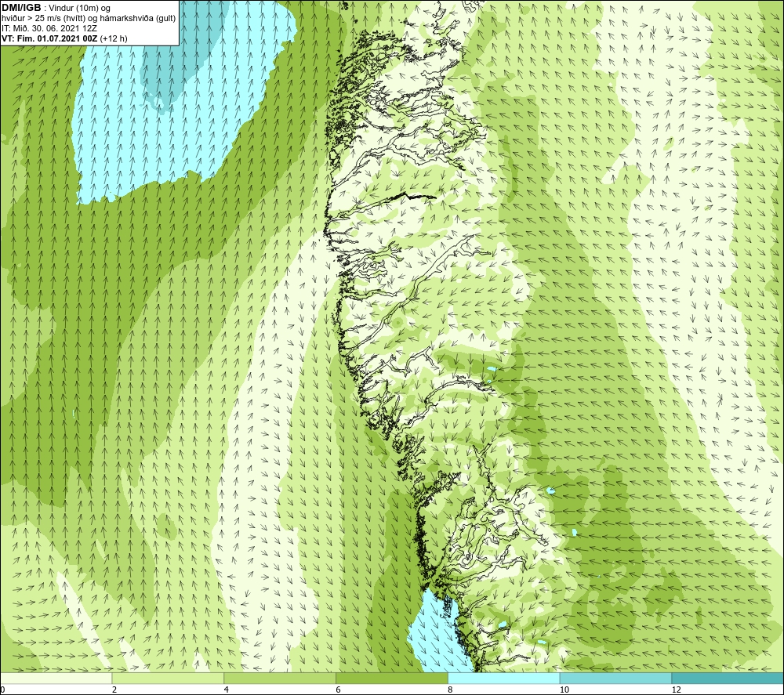This screenshot has width=784, height=695.
Task: Click the '4' label under the color scale
Action: (x=227, y=690)
